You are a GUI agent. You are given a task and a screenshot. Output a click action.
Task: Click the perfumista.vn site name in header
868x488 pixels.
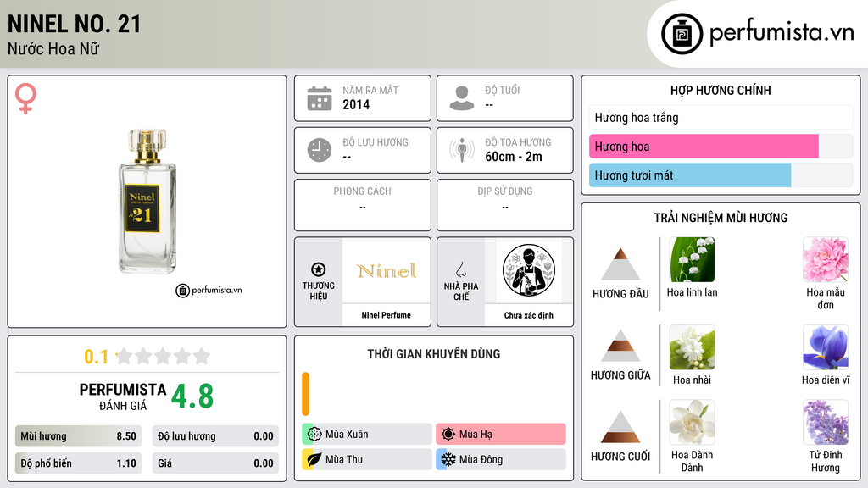coord(782,32)
